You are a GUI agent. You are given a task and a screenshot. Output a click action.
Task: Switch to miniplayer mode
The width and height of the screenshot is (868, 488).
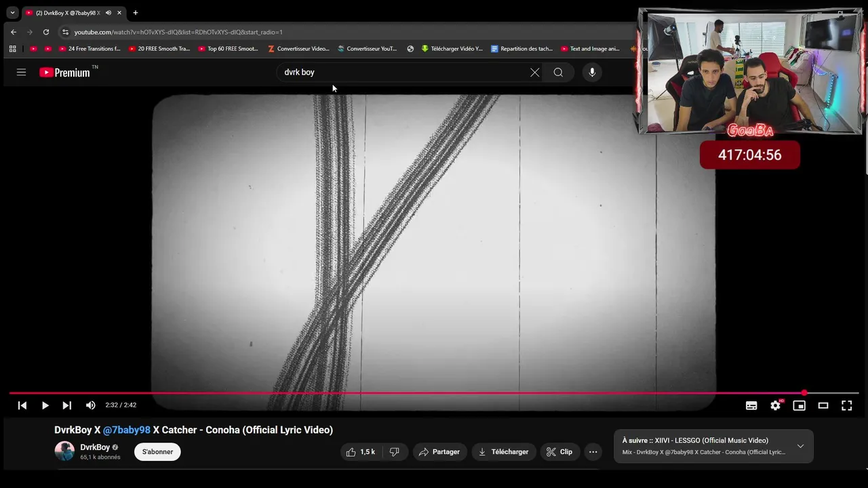(x=800, y=405)
